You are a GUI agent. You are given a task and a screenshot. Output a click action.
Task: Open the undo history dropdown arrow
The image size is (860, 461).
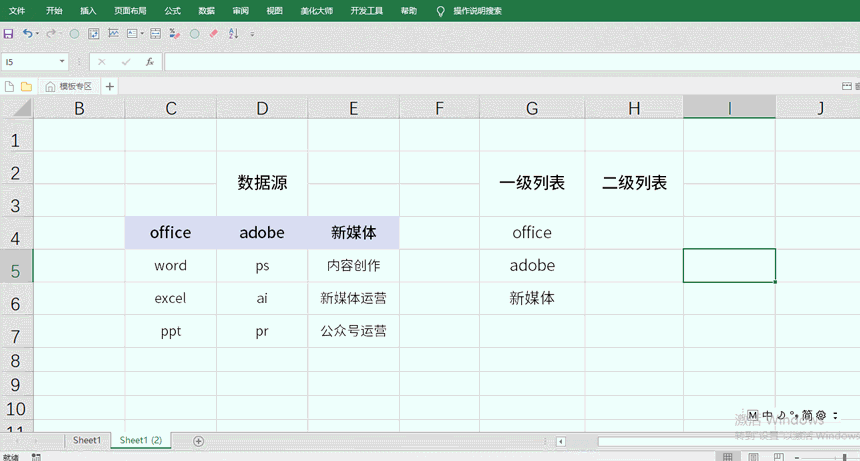coord(37,34)
